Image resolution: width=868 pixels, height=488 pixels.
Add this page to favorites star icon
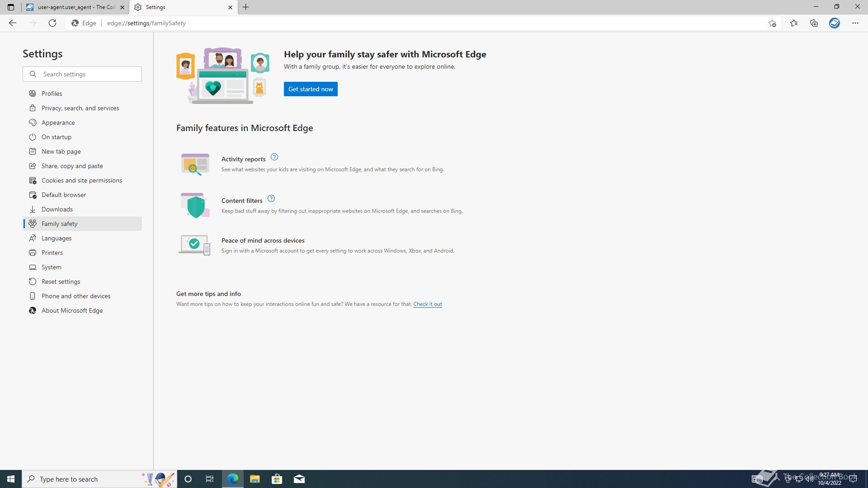[772, 23]
